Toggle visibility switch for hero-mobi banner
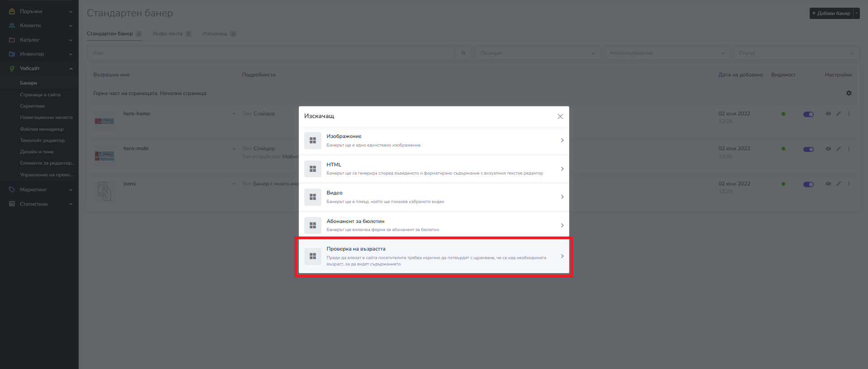The width and height of the screenshot is (868, 369). 808,149
